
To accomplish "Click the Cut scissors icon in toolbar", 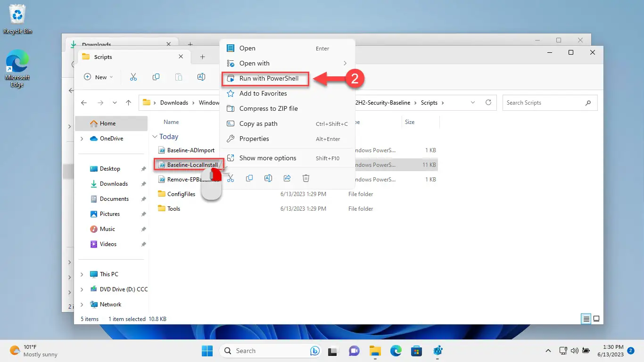I will click(133, 77).
